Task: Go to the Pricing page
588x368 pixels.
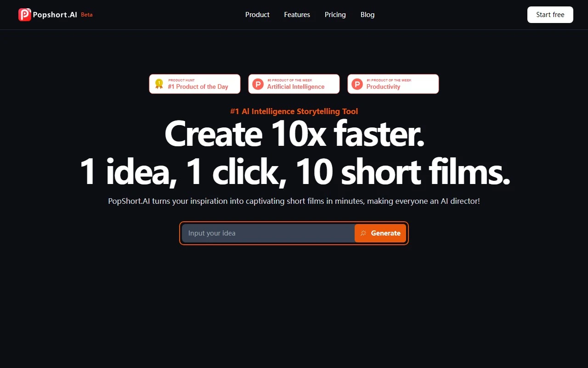Action: pos(335,15)
